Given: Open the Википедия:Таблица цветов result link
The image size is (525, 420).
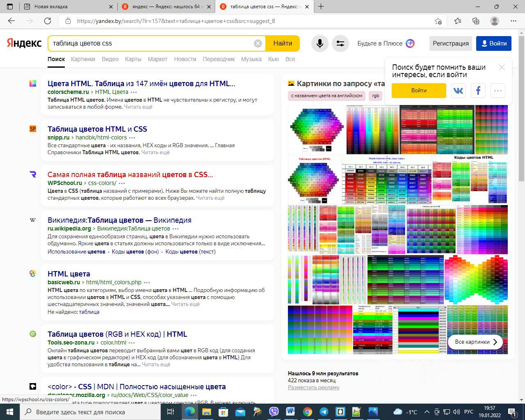Looking at the screenshot, I should click(119, 220).
